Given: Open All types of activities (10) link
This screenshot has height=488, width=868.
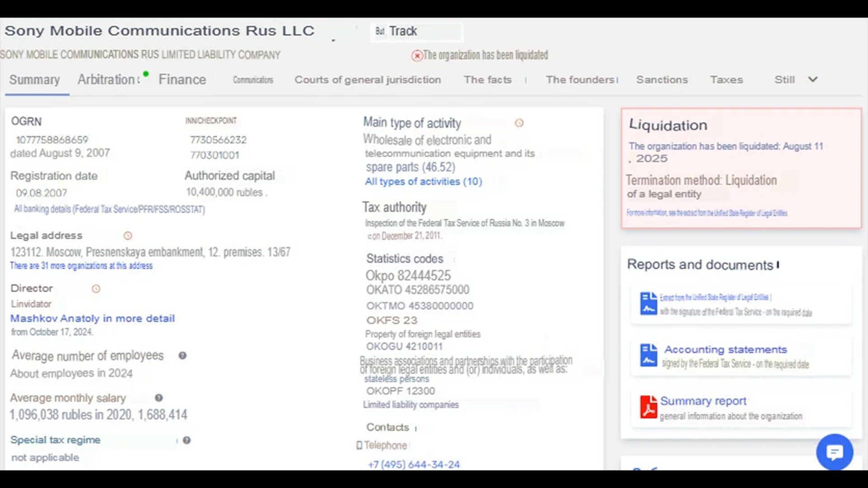Looking at the screenshot, I should tap(424, 182).
